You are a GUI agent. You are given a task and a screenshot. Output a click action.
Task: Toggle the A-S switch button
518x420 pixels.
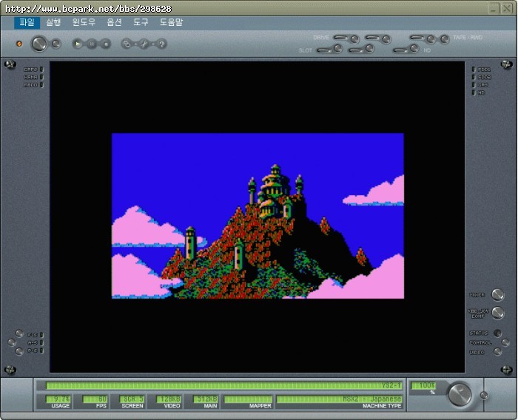click(x=12, y=342)
